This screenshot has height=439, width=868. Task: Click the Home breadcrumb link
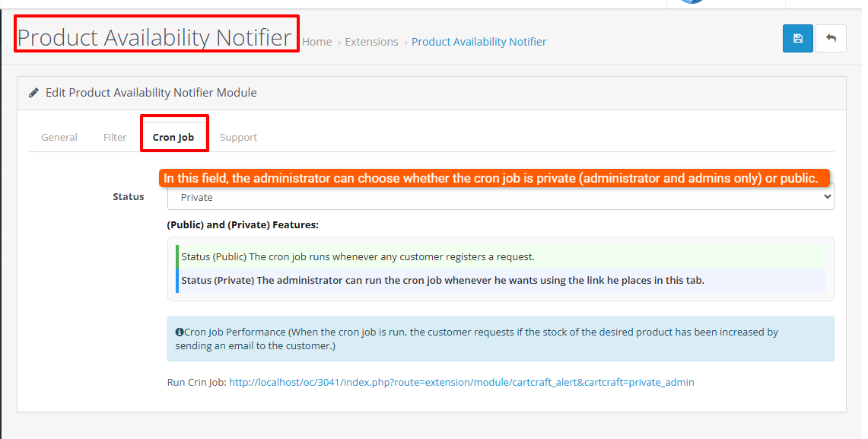click(x=316, y=42)
